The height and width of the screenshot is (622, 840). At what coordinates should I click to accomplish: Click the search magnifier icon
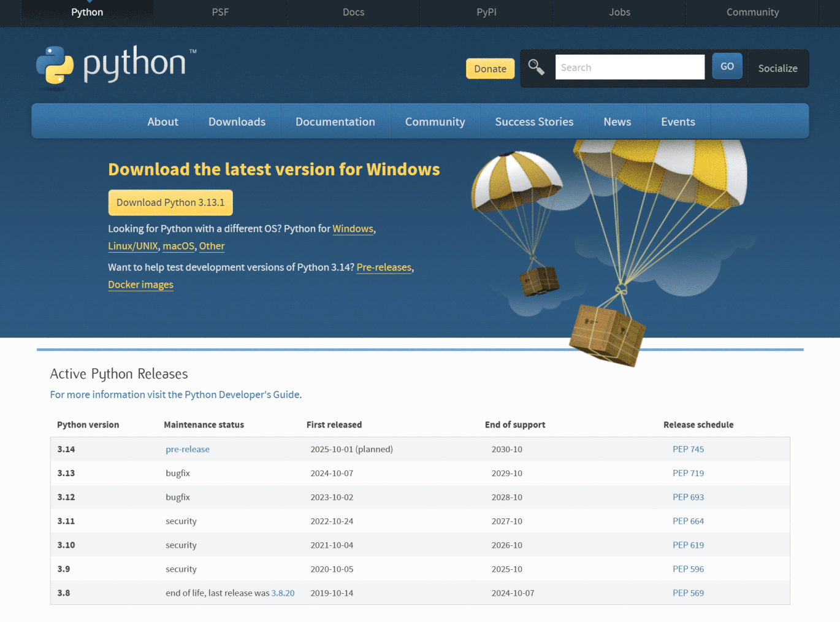pyautogui.click(x=536, y=67)
